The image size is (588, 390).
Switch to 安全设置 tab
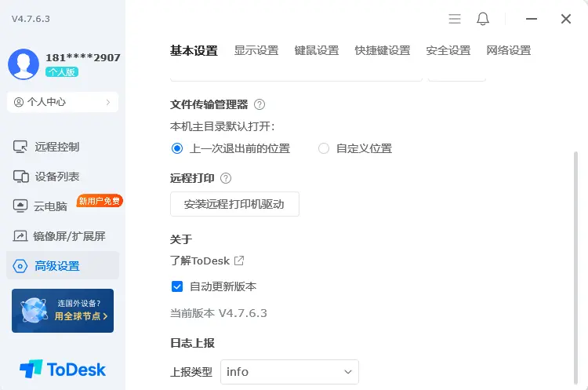click(x=448, y=51)
